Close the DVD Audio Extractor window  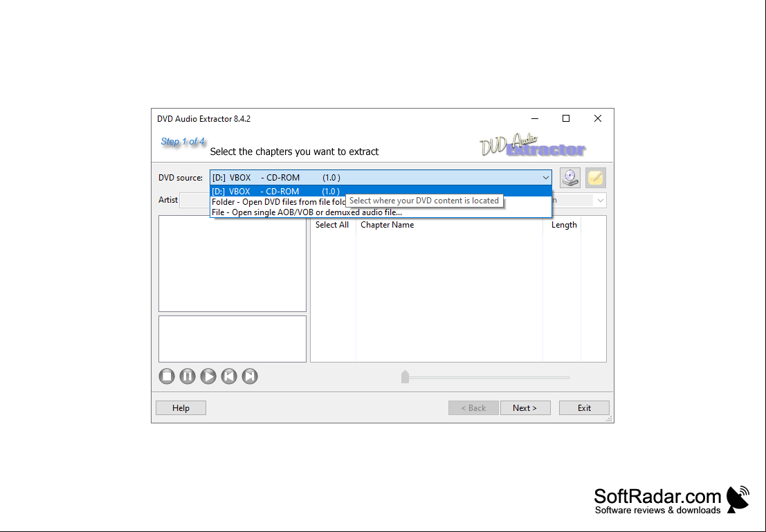tap(597, 119)
